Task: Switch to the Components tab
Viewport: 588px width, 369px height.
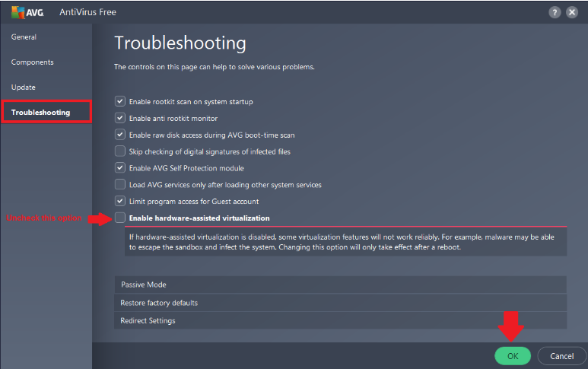Action: (33, 62)
